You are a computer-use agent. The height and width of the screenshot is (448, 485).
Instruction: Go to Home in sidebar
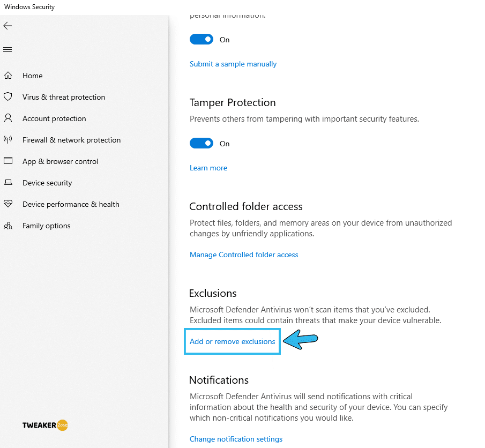(33, 76)
